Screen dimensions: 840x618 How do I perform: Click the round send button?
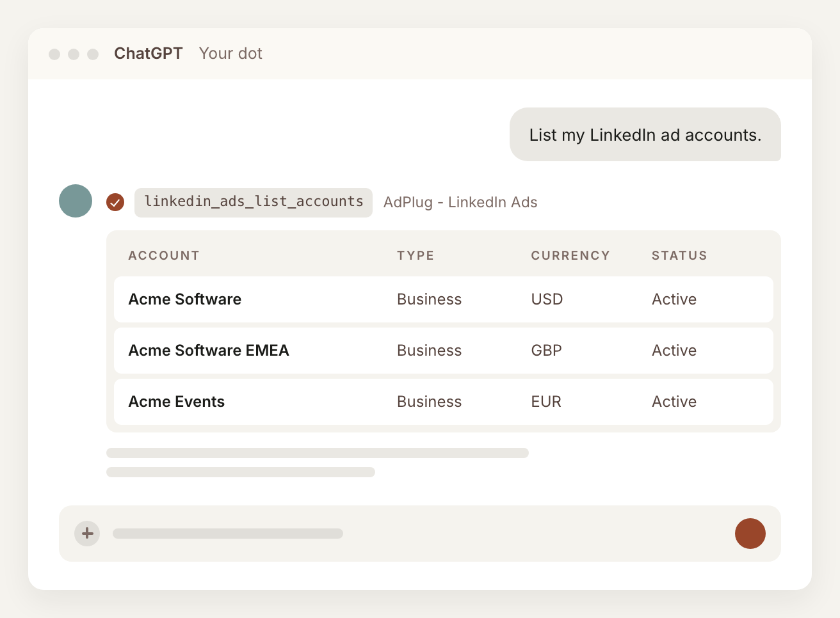[x=750, y=534]
